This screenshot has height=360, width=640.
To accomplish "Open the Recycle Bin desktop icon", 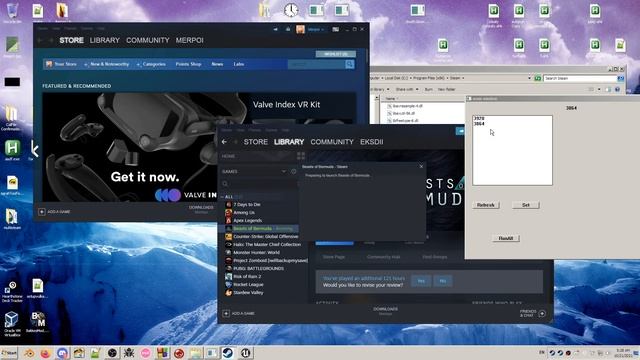I will pos(12,11).
